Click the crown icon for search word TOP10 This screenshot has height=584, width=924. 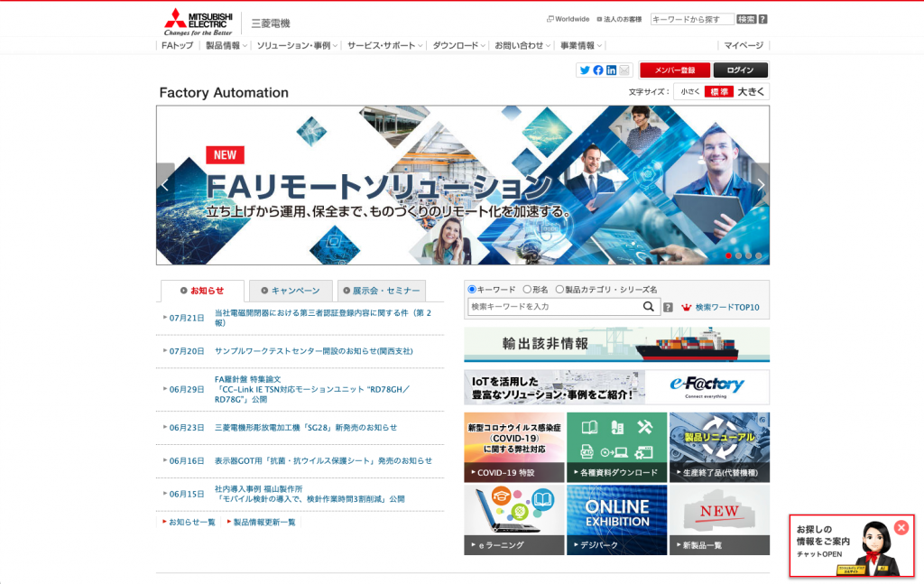click(686, 307)
